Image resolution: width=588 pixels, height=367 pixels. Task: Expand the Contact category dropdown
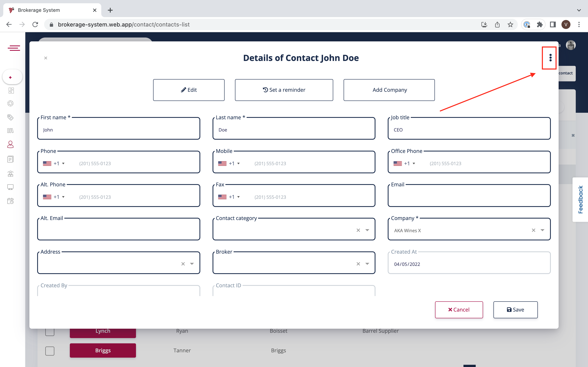point(367,230)
